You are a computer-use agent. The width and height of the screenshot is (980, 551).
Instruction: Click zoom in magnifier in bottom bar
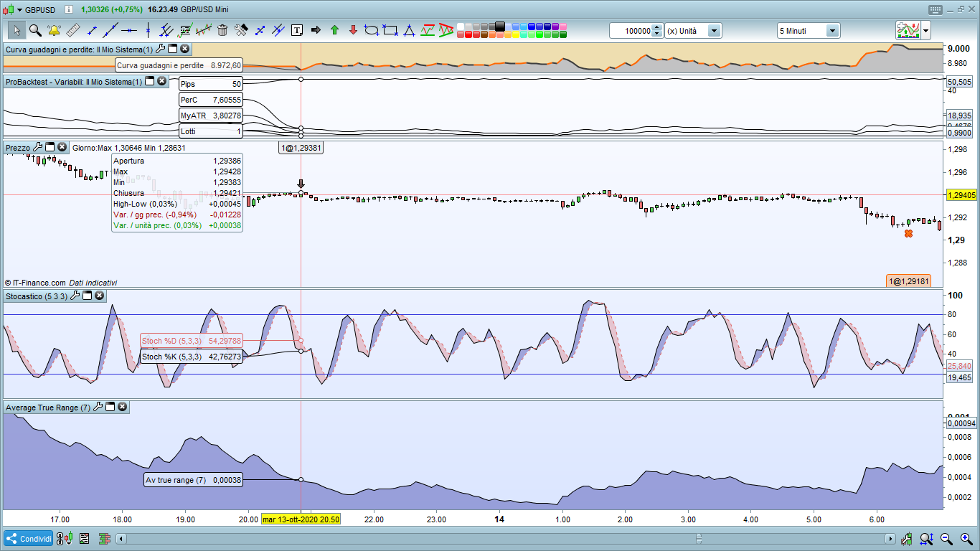966,539
